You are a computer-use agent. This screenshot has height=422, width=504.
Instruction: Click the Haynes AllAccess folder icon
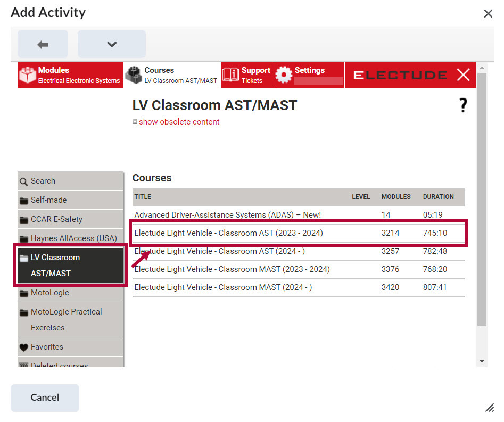click(24, 239)
